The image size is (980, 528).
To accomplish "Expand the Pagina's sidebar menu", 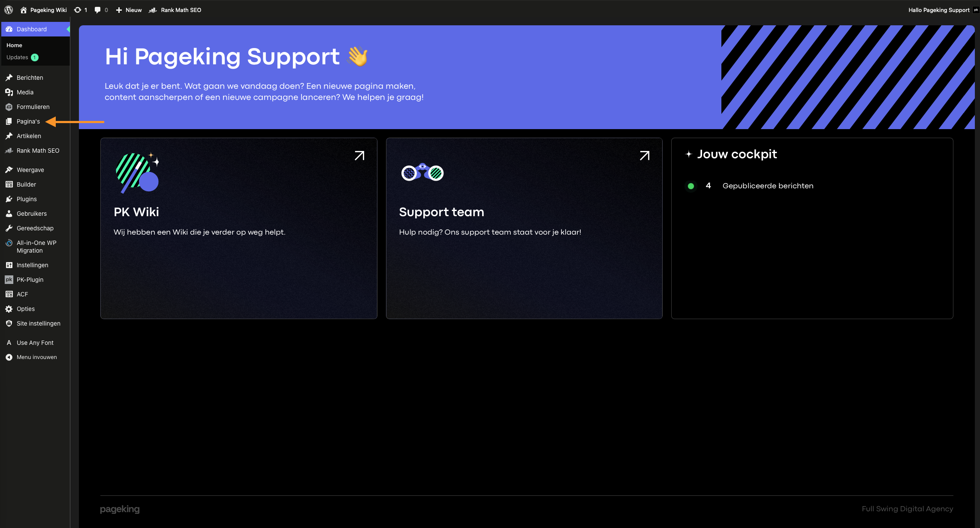I will coord(28,121).
